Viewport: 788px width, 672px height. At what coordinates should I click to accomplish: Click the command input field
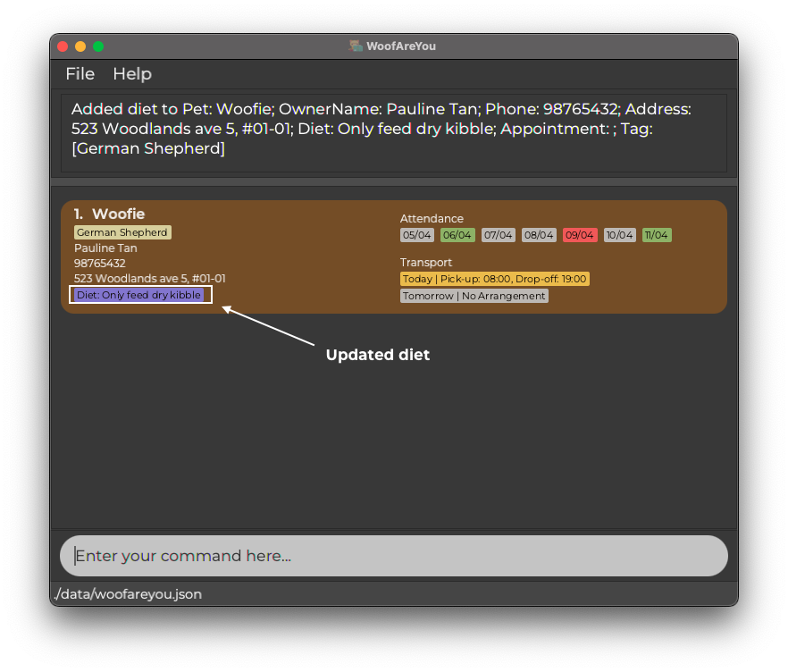(393, 556)
